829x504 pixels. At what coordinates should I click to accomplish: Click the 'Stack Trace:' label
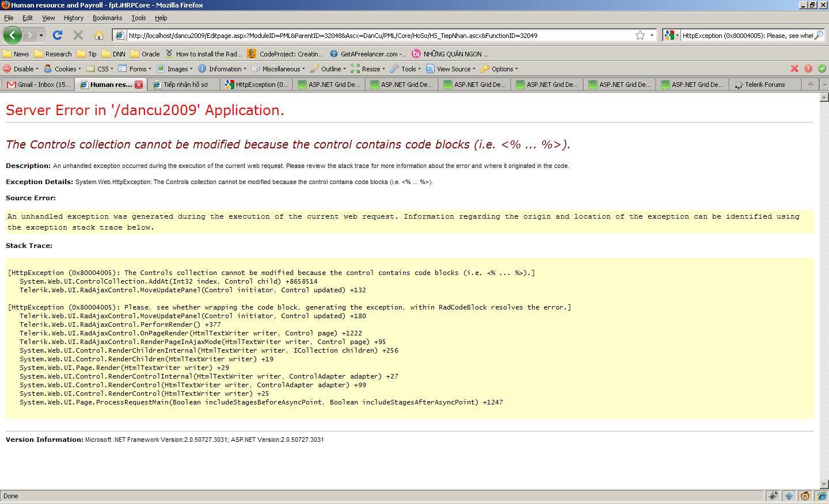coord(29,246)
